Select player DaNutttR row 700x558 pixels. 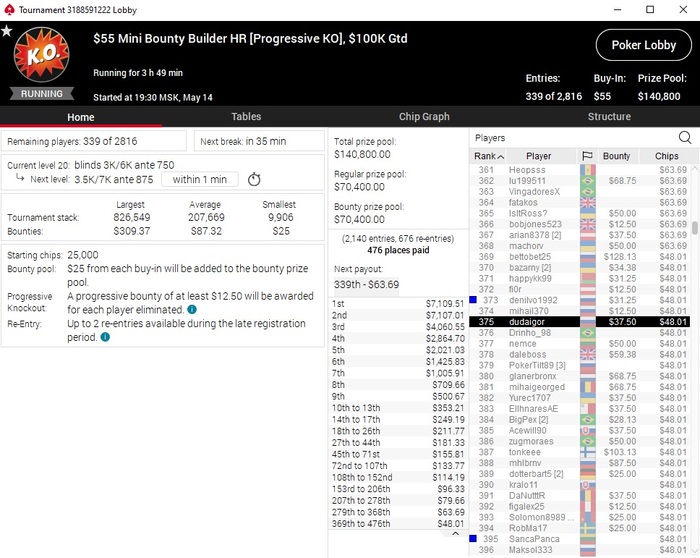point(579,496)
